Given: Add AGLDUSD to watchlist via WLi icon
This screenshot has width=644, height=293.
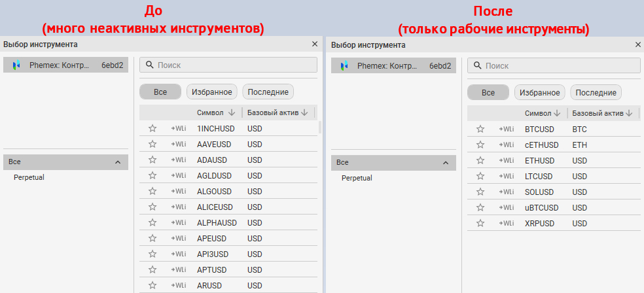Looking at the screenshot, I should [178, 176].
